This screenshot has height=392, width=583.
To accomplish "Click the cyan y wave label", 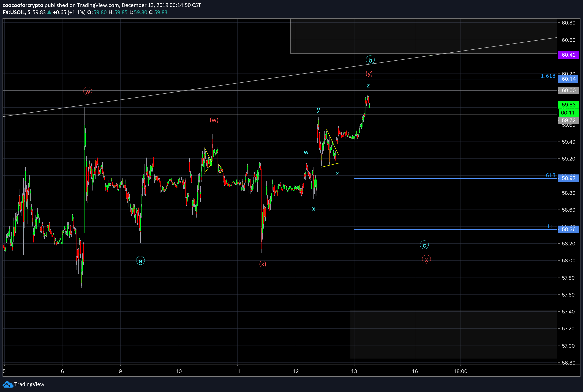I will [x=318, y=110].
